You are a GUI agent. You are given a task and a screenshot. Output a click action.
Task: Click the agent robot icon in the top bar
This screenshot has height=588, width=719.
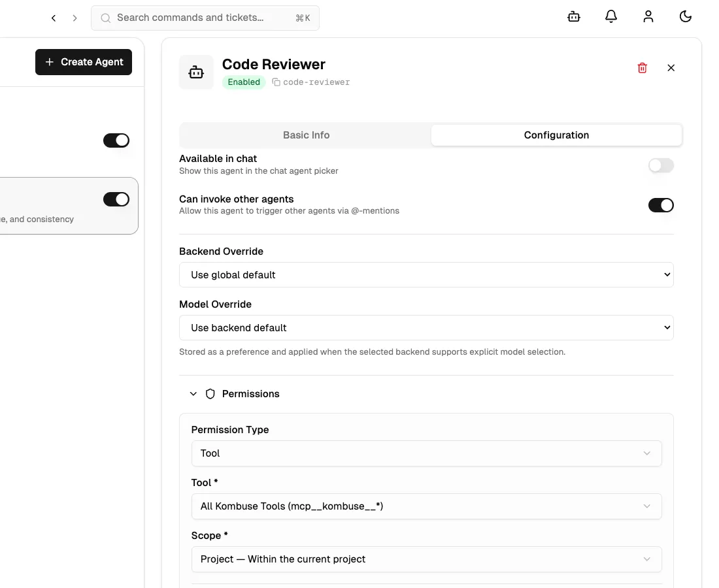click(x=574, y=16)
